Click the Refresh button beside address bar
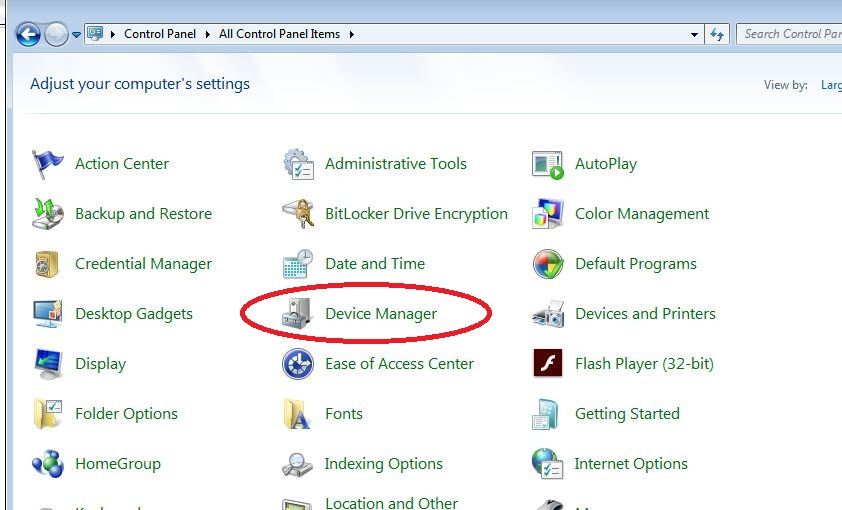Viewport: 842px width, 510px height. 717,34
